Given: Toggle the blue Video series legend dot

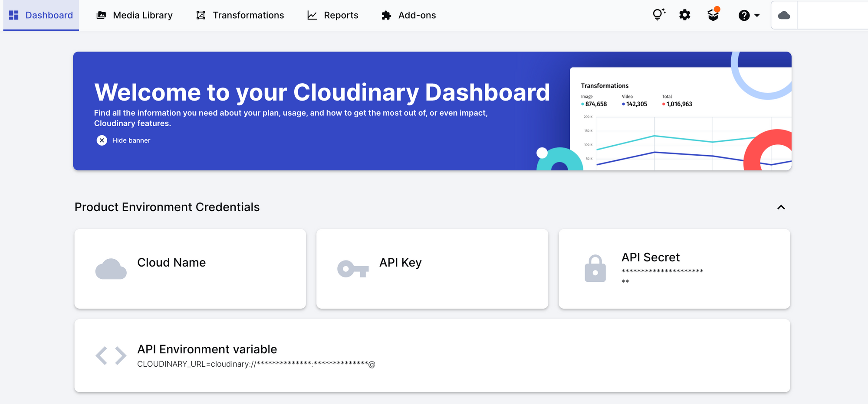Looking at the screenshot, I should (x=623, y=104).
